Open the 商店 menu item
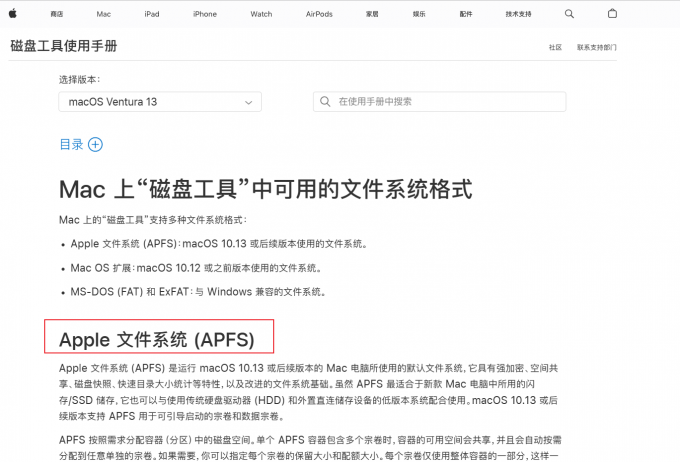Screen dimensions: 680x462 pos(57,14)
